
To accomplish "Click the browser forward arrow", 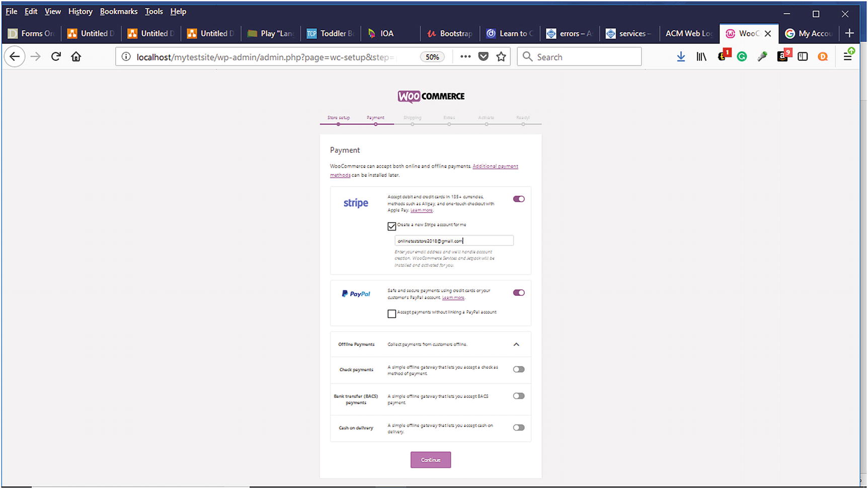I will [x=35, y=57].
